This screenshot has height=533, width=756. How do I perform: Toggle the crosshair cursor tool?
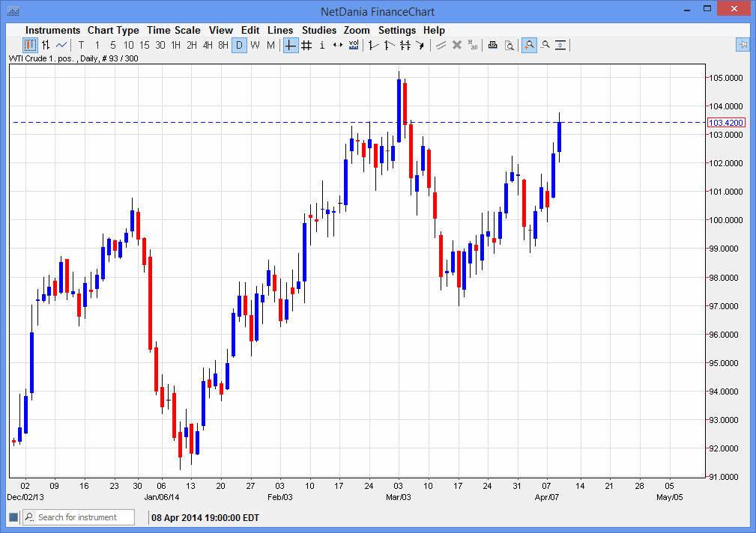point(290,45)
